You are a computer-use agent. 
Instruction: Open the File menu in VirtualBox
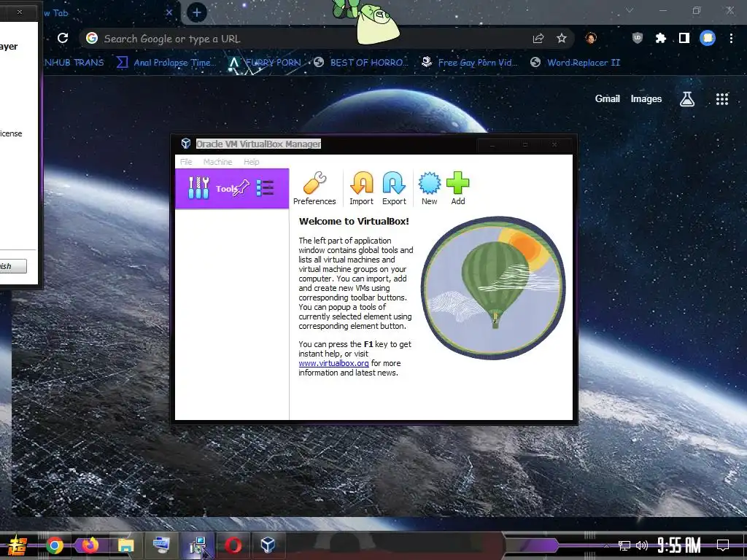point(186,162)
